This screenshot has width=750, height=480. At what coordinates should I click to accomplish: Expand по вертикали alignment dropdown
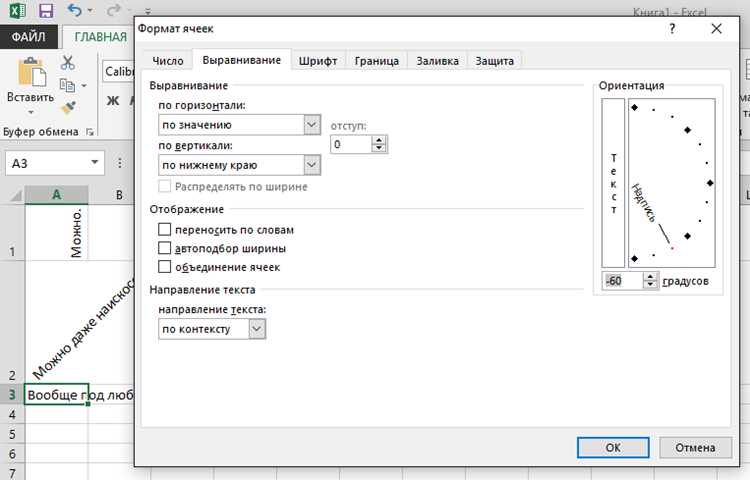click(239, 165)
